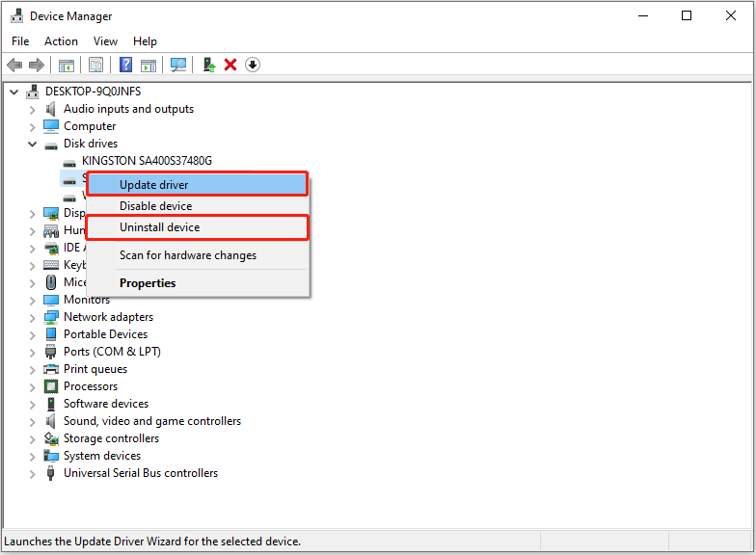The image size is (756, 555).
Task: Click the red X Uninstall device icon
Action: (230, 65)
